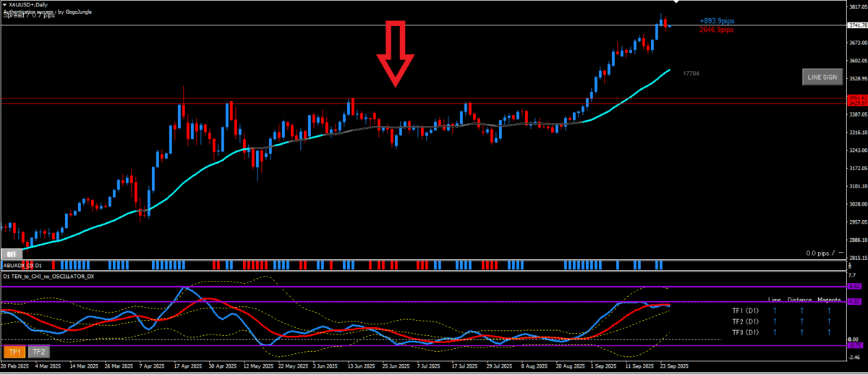Select the orange TF1 button
The width and height of the screenshot is (868, 375).
14,352
